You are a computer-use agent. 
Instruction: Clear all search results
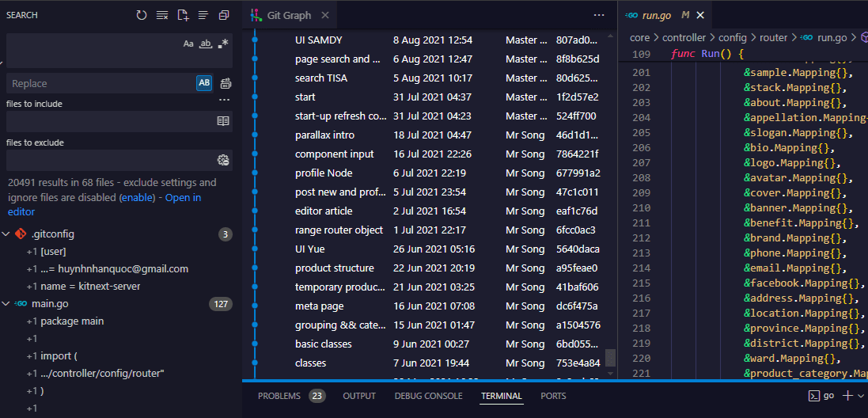(x=162, y=15)
